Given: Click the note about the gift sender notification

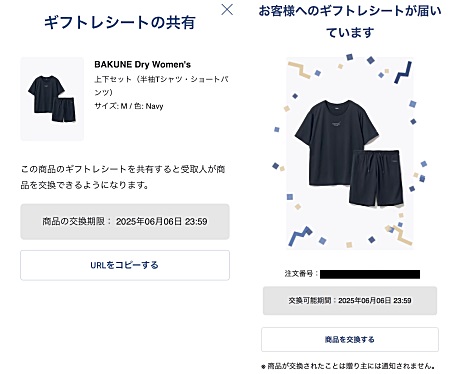Looking at the screenshot, I should point(348,366).
